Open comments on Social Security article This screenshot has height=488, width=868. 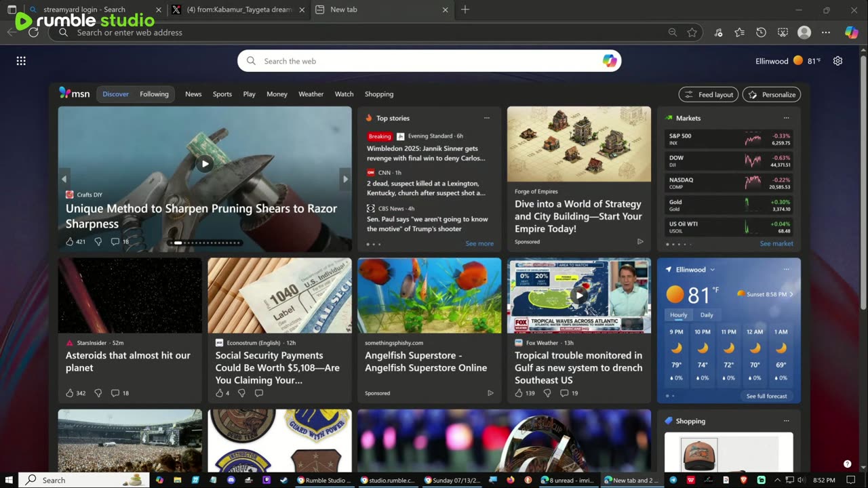click(258, 393)
